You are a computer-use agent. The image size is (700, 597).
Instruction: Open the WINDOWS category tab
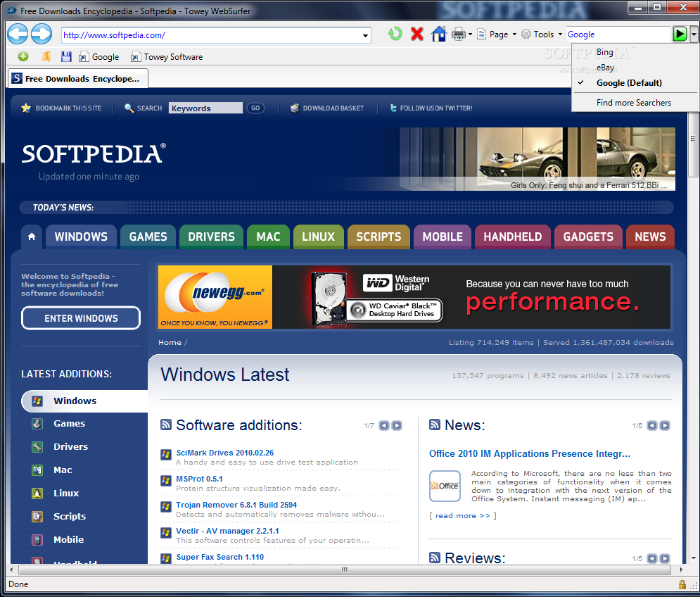[81, 237]
